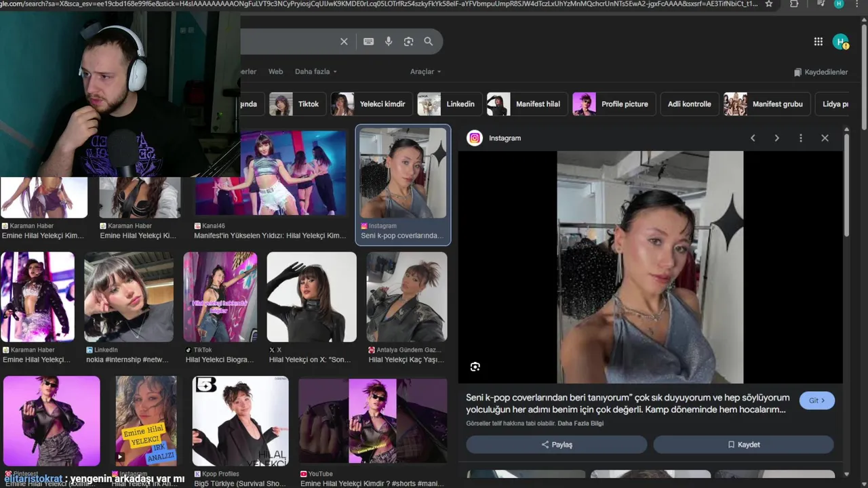Click 'Manifest'in Yükselen Yıldızı' result title
The height and width of the screenshot is (488, 868).
(x=270, y=236)
